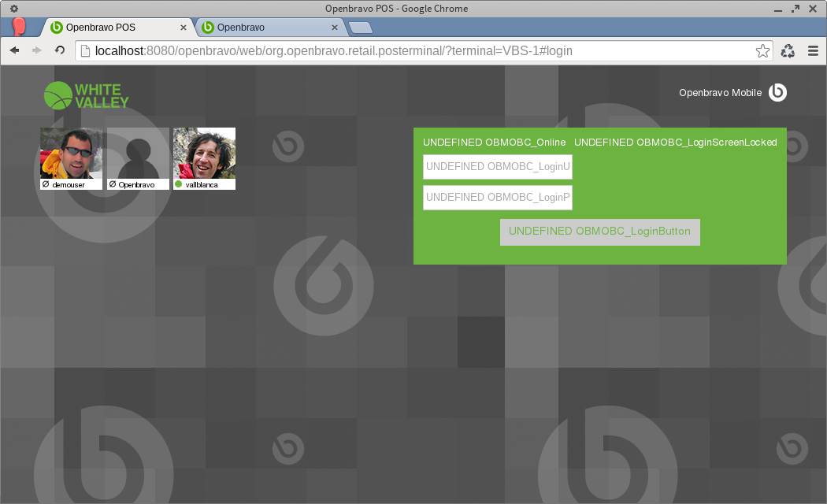
Task: Select the demouser profile picture
Action: pyautogui.click(x=71, y=154)
